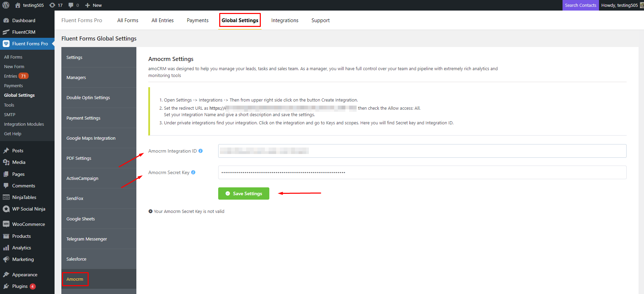Click the NinjaTables sidebar icon

[6, 197]
